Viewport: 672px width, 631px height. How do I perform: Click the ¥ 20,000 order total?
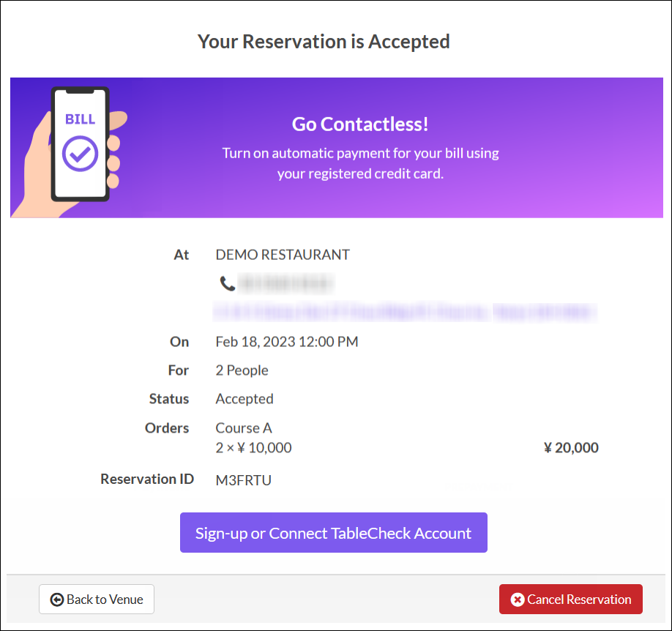point(571,448)
